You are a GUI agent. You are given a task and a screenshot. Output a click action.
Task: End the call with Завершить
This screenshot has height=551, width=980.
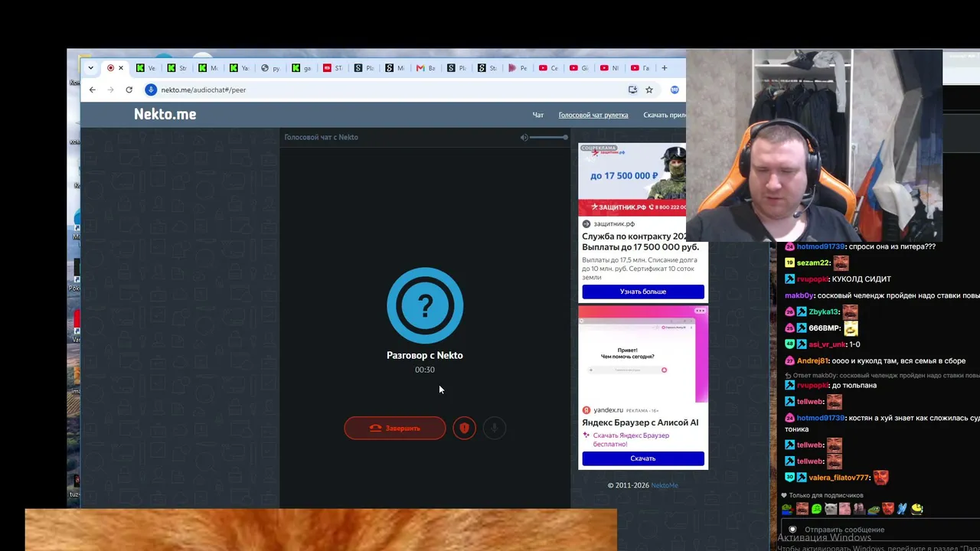click(x=395, y=428)
